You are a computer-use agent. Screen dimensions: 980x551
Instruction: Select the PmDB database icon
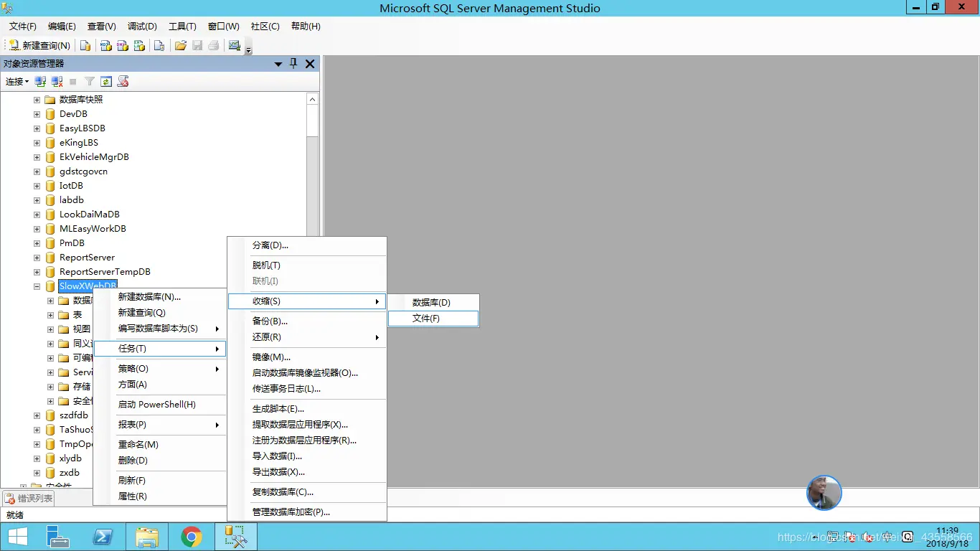coord(50,243)
